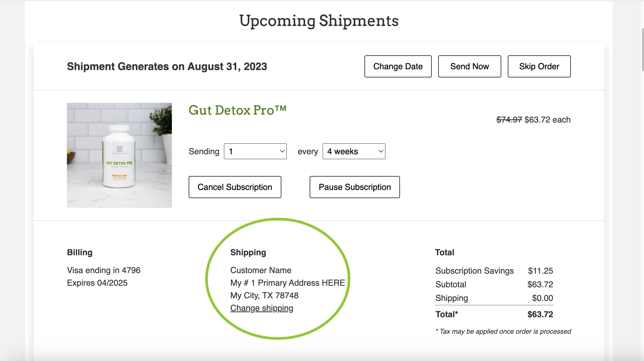Follow the Change shipping link
The image size is (644, 361).
(x=262, y=308)
